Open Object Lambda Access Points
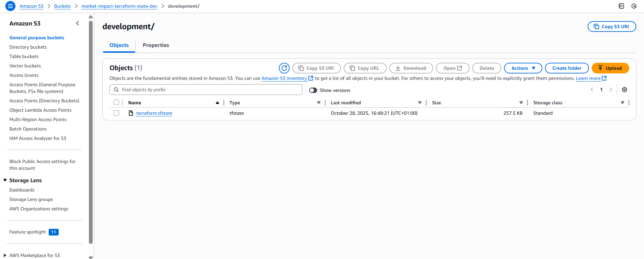 [x=40, y=110]
